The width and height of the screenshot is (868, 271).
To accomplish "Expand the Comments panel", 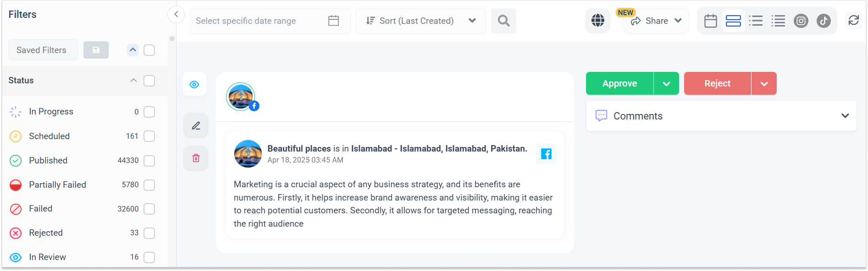I will pos(721,116).
